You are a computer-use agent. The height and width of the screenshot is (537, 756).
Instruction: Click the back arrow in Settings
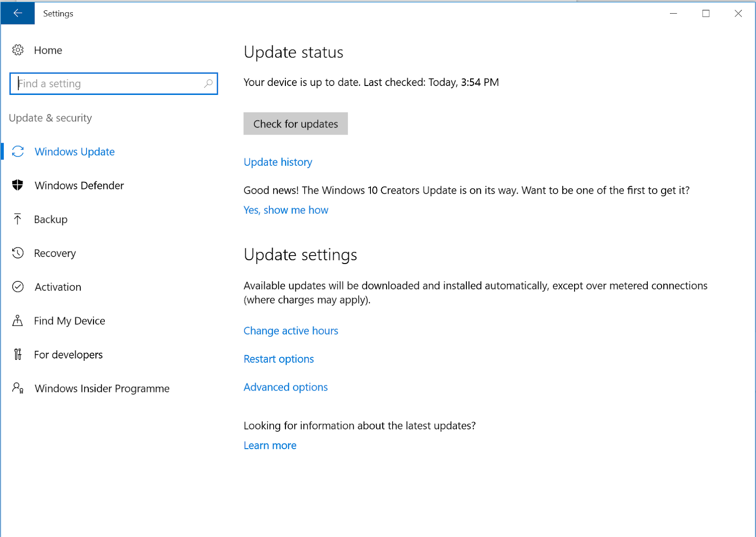pos(17,13)
